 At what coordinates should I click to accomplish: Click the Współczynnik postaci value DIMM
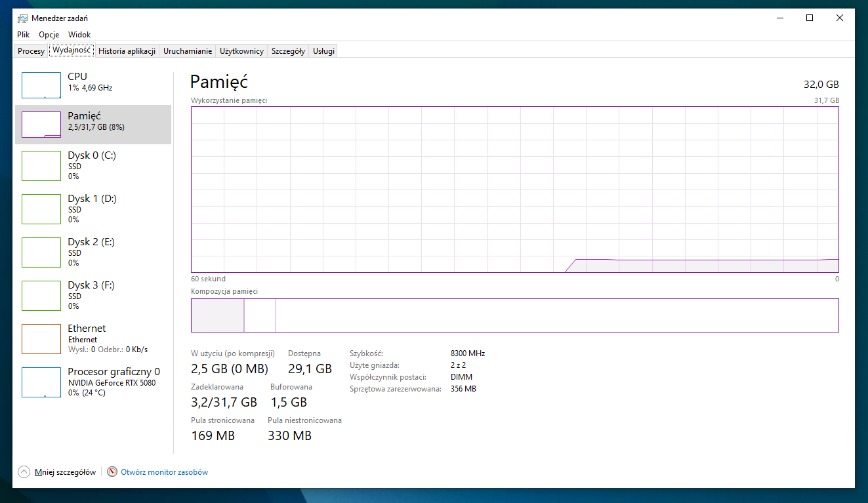[x=461, y=377]
